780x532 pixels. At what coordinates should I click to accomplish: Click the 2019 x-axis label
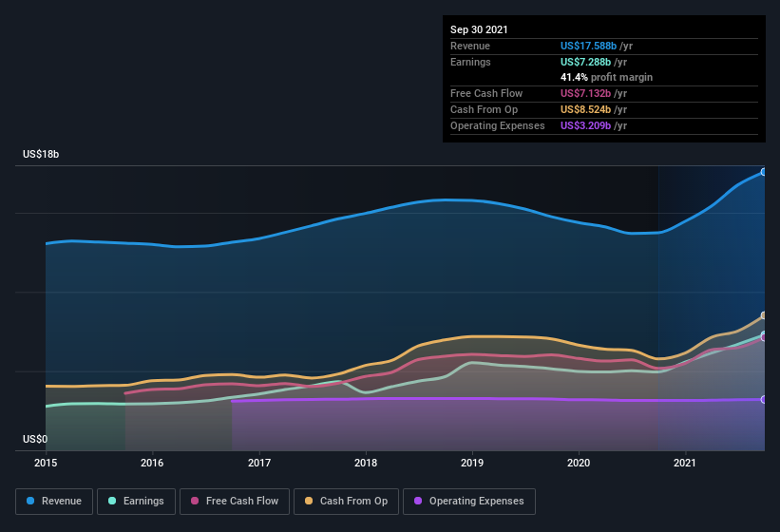(472, 463)
